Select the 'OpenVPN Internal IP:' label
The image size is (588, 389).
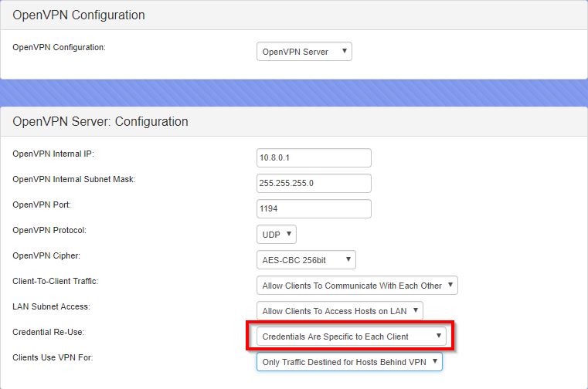[53, 154]
